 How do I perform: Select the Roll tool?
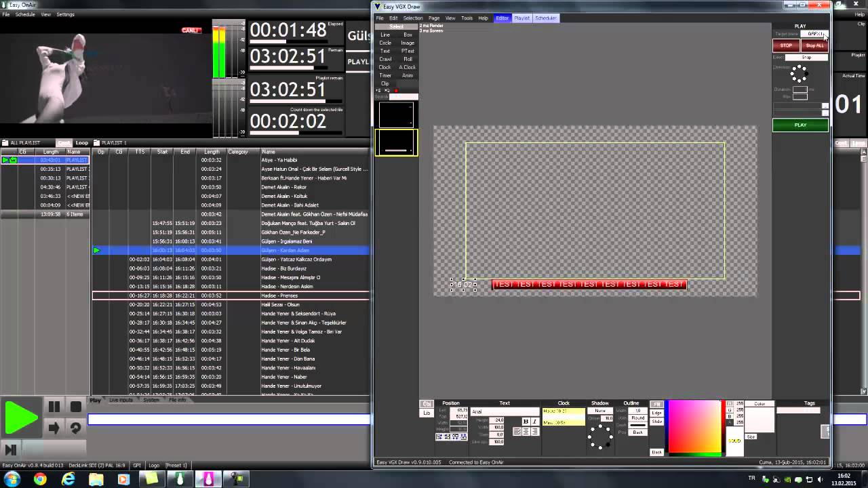tap(408, 59)
